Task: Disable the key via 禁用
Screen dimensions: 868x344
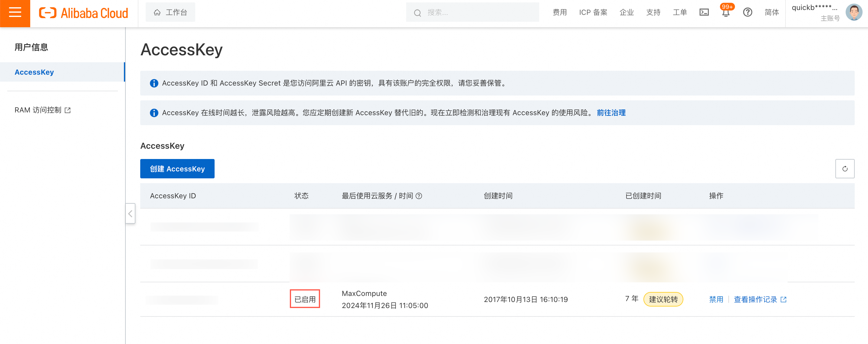Action: tap(716, 299)
